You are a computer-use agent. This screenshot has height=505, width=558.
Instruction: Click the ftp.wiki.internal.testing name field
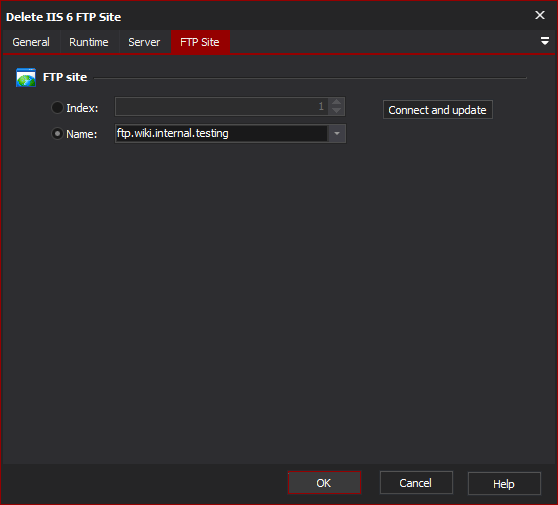point(221,133)
